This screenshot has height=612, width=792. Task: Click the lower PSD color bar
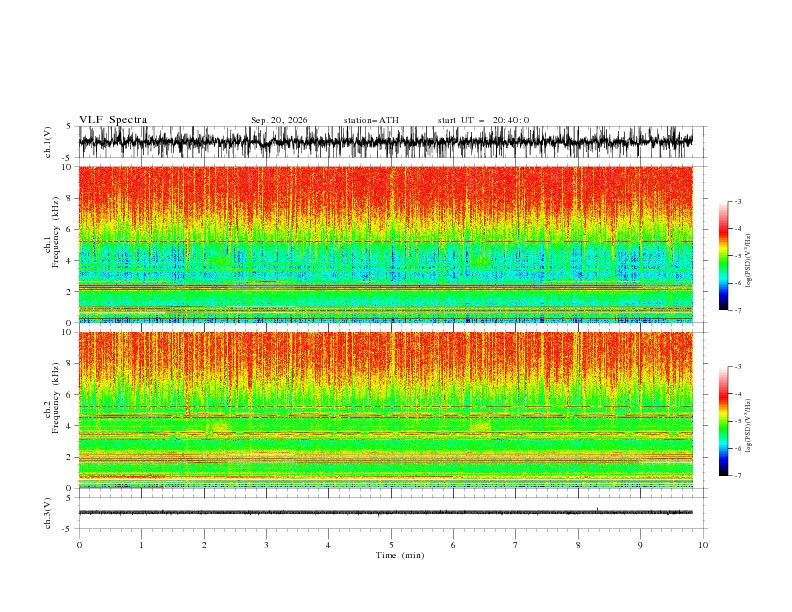pyautogui.click(x=723, y=421)
